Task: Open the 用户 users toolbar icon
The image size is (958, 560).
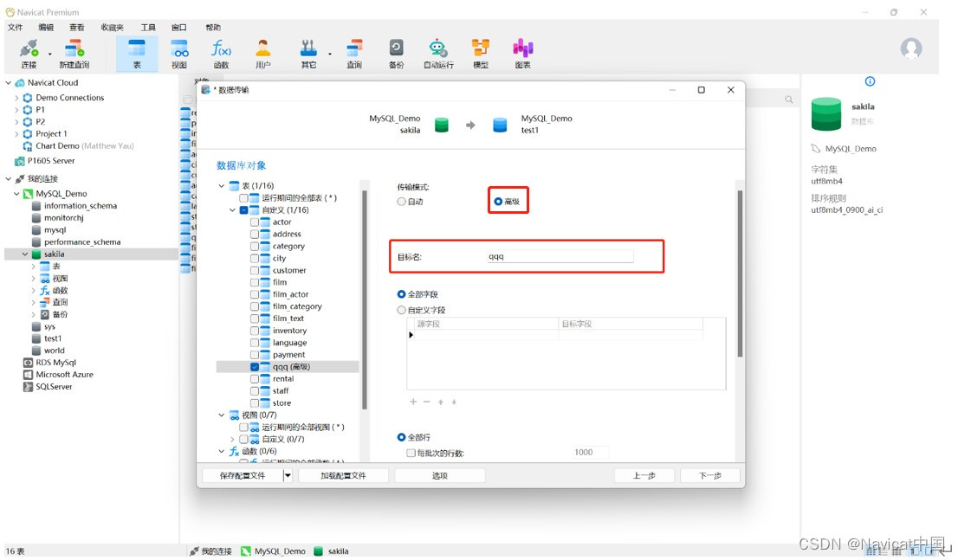Action: click(x=262, y=54)
